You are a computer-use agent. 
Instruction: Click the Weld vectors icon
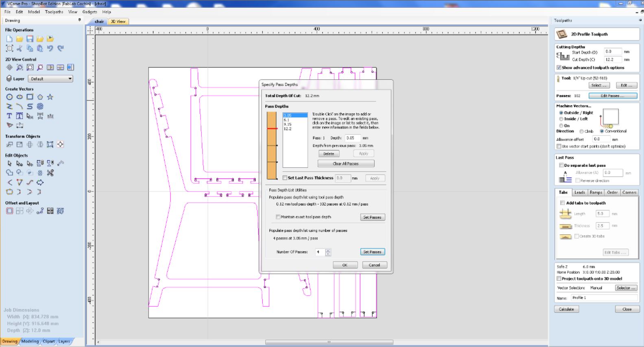click(9, 173)
